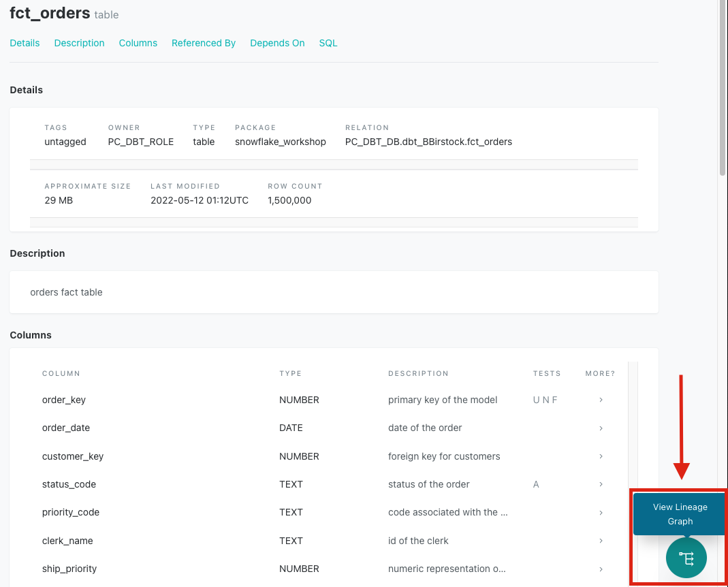
Task: Go to the Depends On tab
Action: 277,43
